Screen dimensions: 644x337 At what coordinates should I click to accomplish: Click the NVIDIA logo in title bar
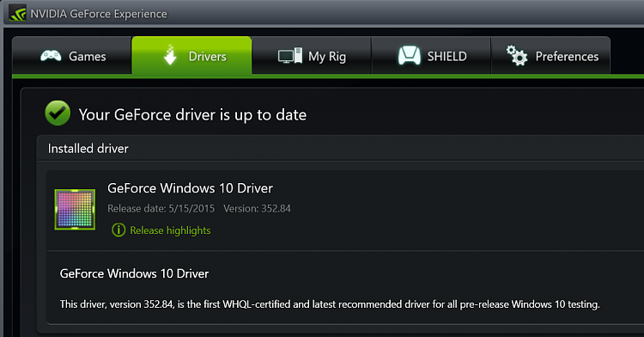tap(18, 14)
